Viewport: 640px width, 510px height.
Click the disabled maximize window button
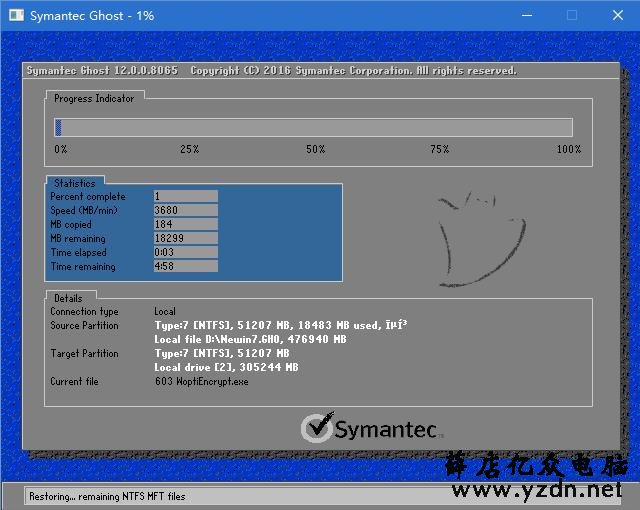pos(572,16)
